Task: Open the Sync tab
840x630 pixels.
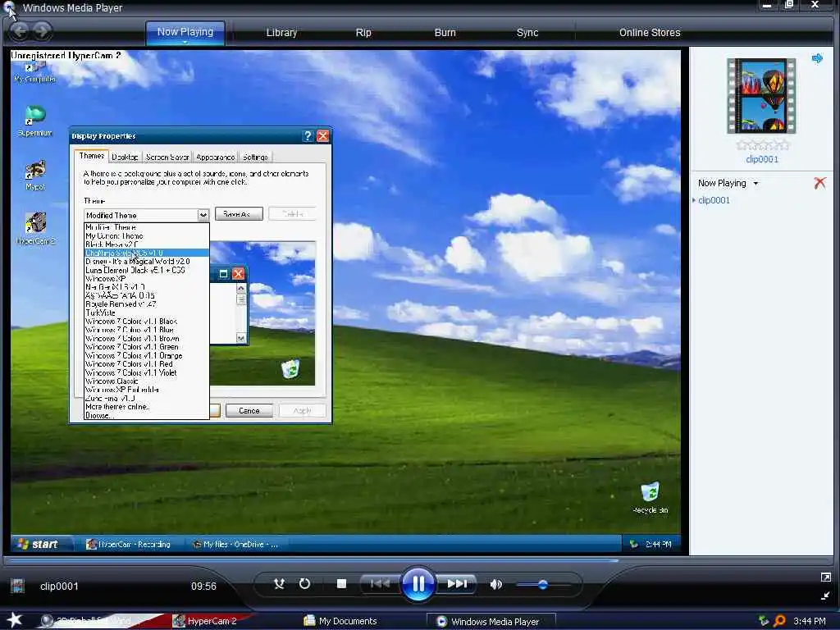Action: (x=527, y=32)
